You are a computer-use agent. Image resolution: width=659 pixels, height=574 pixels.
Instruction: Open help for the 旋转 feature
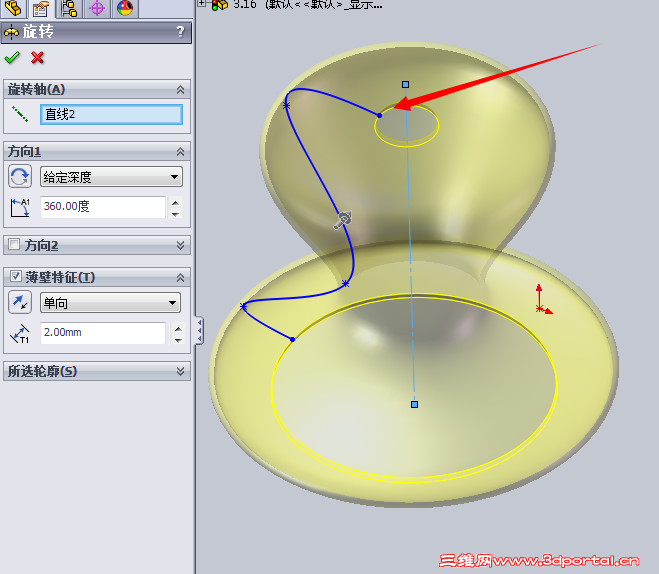[x=180, y=32]
